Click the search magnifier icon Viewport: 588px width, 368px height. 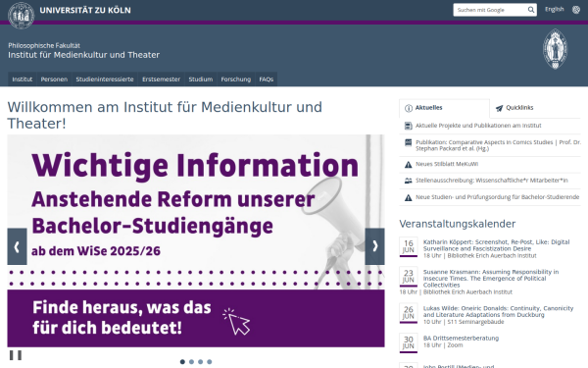click(531, 10)
